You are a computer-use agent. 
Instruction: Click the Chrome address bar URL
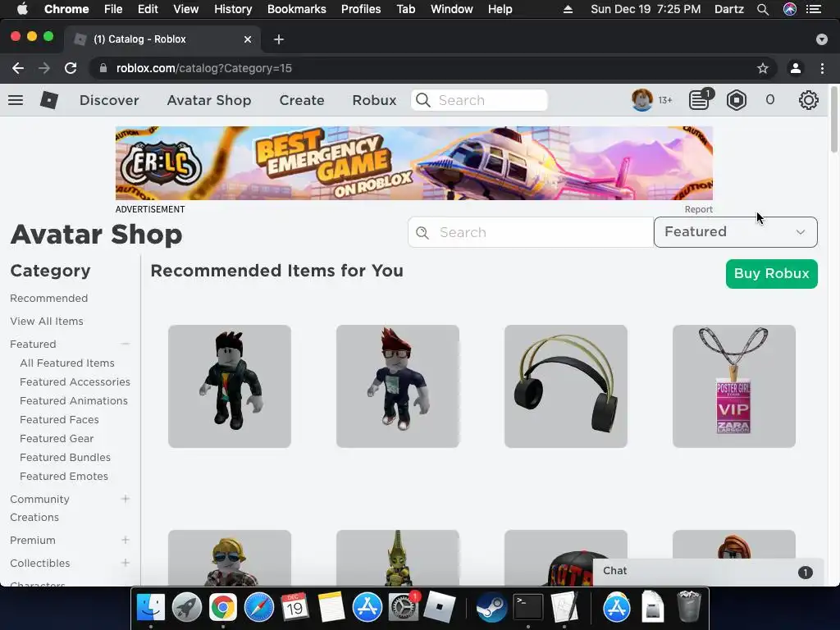(204, 68)
